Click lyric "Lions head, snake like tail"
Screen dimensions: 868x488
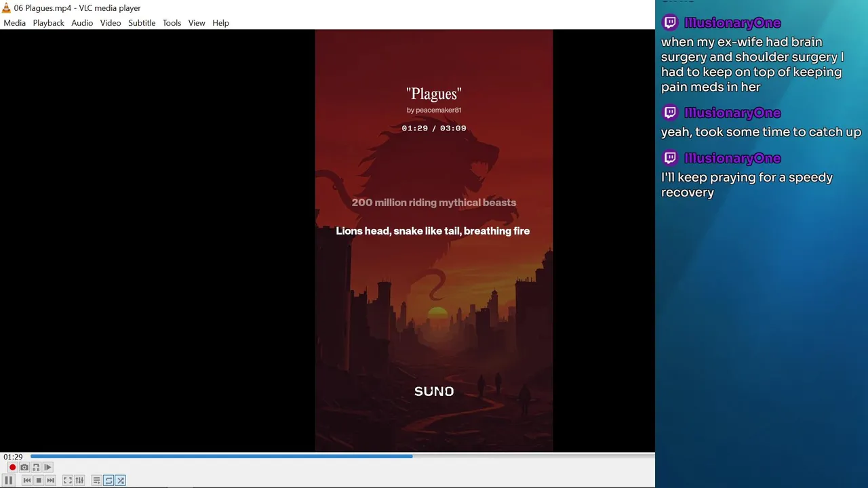398,231
